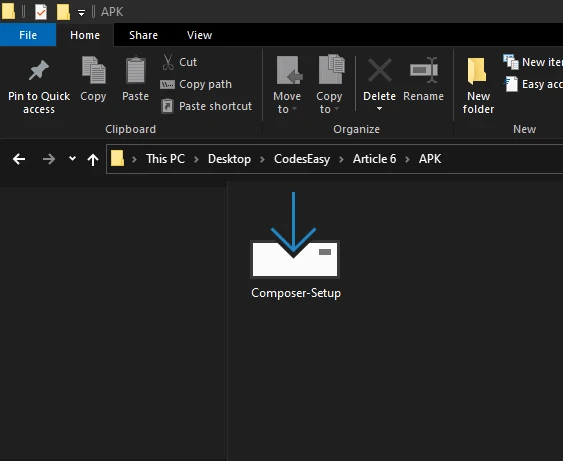563x461 pixels.
Task: Open the Copy to dropdown
Action: (329, 85)
